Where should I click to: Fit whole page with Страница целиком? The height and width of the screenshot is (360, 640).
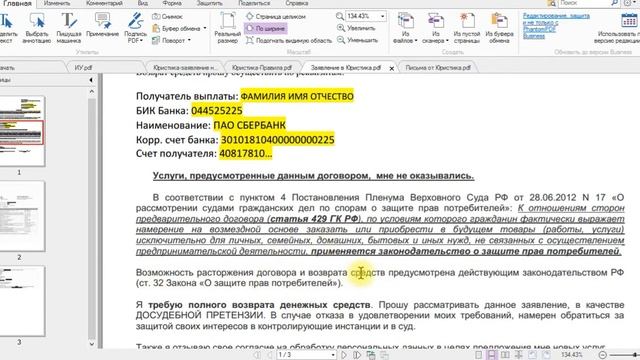276,17
